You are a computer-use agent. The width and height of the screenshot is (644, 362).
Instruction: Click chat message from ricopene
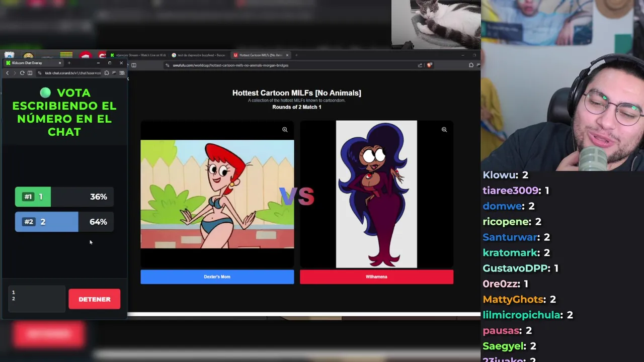tap(512, 222)
